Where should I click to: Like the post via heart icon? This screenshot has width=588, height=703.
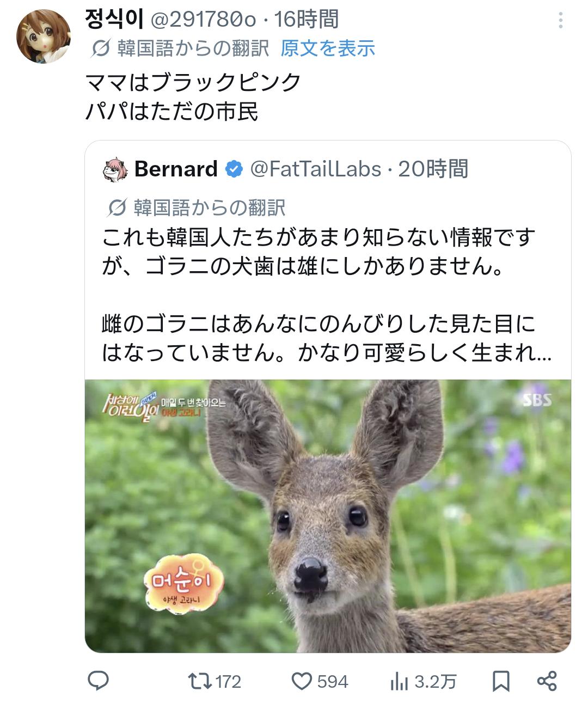(x=301, y=681)
